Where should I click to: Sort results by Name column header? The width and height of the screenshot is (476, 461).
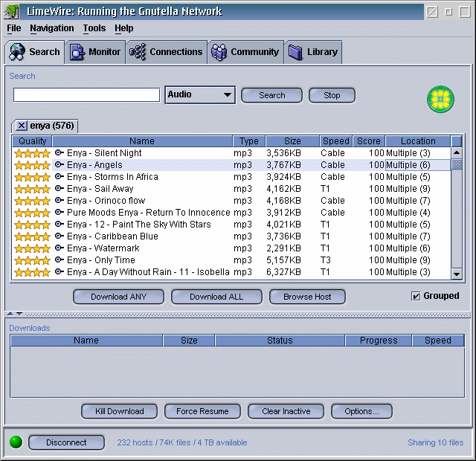click(x=142, y=141)
